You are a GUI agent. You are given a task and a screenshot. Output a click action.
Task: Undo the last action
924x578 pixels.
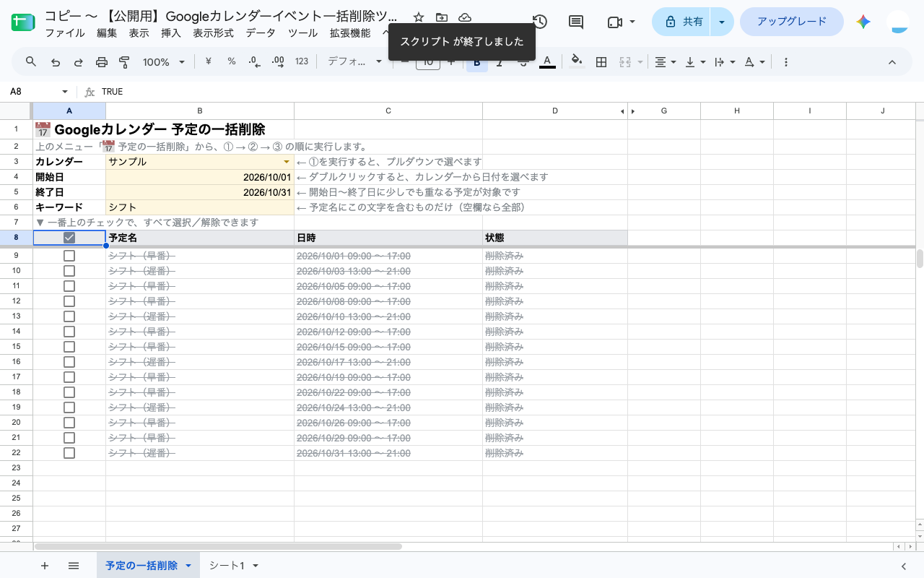point(56,62)
